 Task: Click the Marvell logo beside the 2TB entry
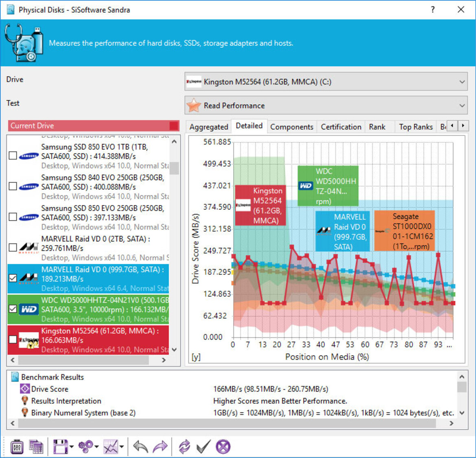28,248
